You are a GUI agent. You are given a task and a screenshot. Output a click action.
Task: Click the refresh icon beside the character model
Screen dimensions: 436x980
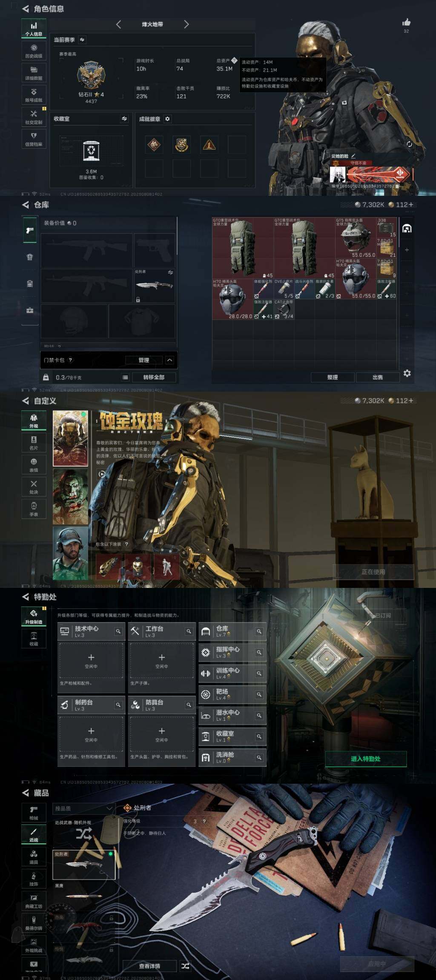click(x=409, y=144)
